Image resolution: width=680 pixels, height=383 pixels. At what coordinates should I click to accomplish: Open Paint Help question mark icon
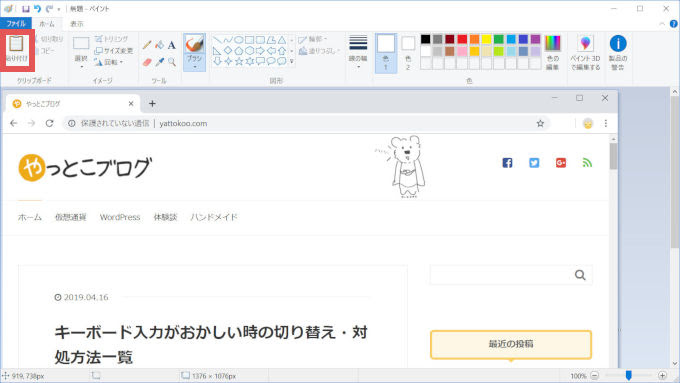673,24
